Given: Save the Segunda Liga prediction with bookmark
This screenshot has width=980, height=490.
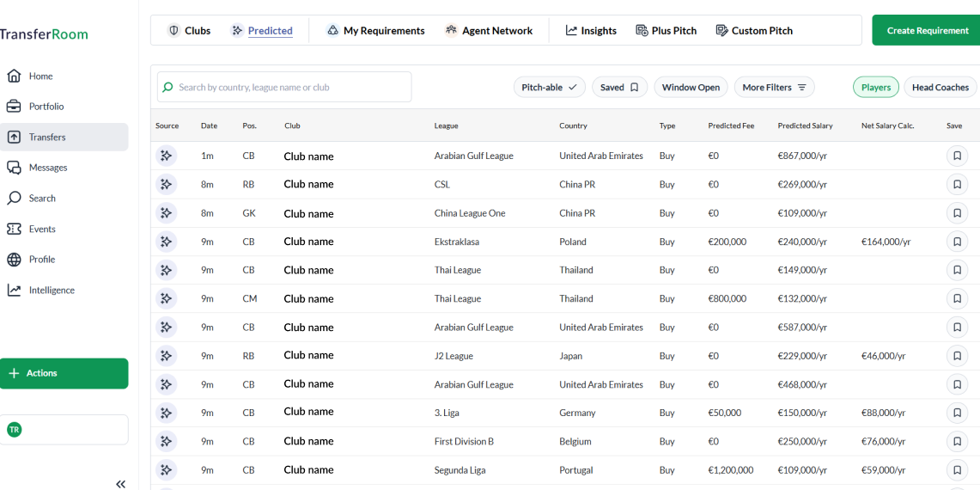Looking at the screenshot, I should point(957,470).
